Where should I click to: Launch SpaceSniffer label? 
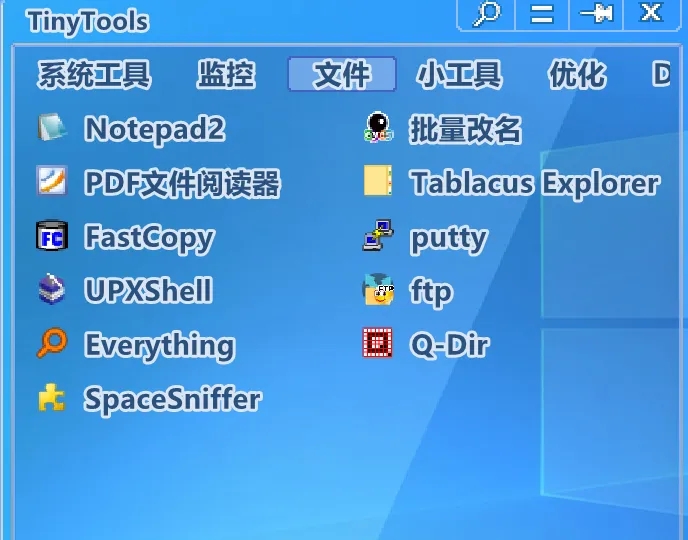[x=172, y=399]
